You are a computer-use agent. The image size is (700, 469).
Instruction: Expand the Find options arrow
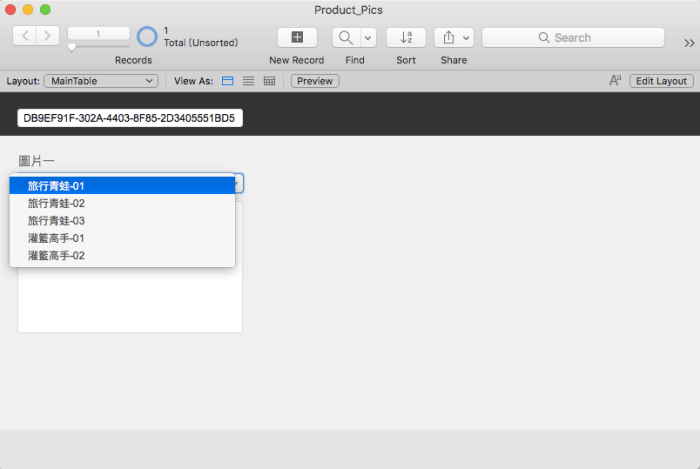click(x=368, y=38)
